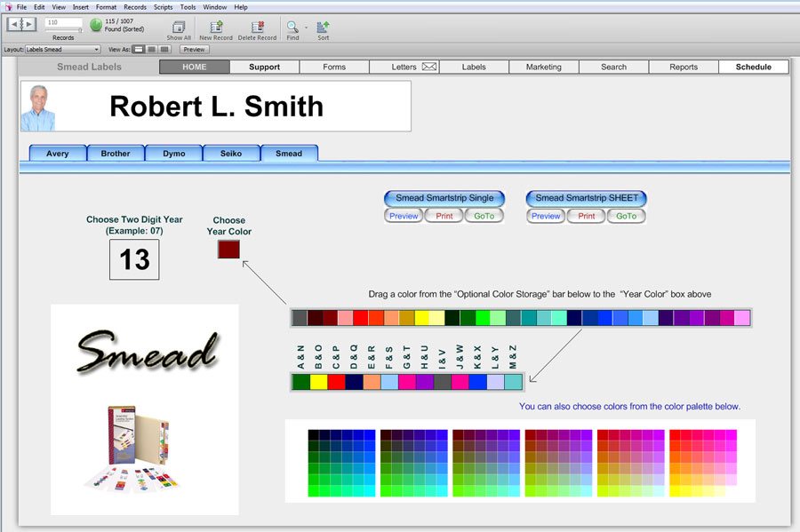Click the Delete Record toolbar icon

(257, 27)
